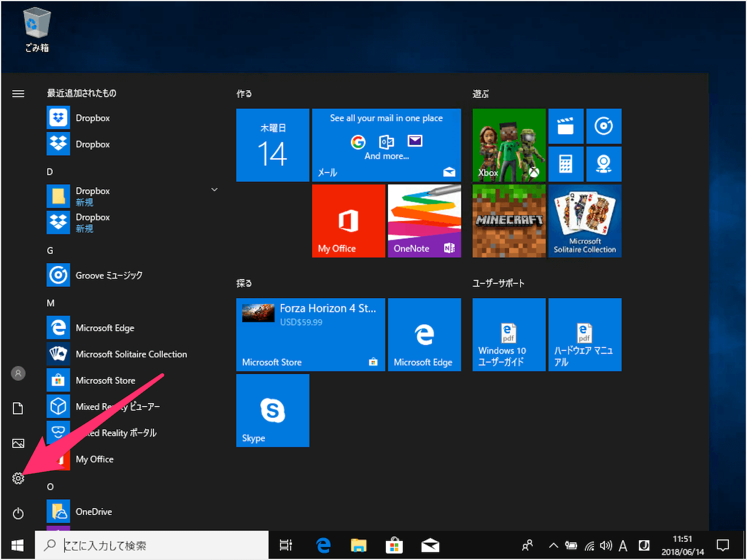Open the Maps small tile
The image size is (747, 560).
coord(604,164)
